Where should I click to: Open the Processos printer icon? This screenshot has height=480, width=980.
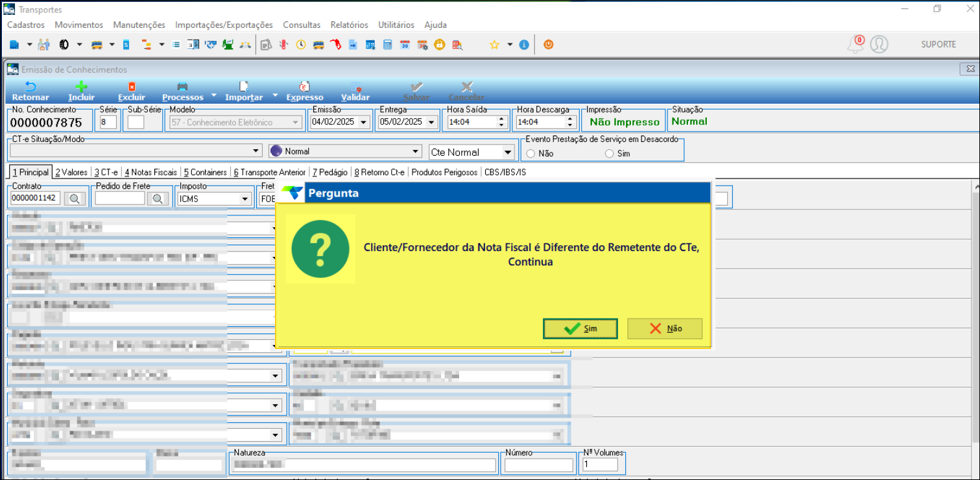pyautogui.click(x=182, y=87)
